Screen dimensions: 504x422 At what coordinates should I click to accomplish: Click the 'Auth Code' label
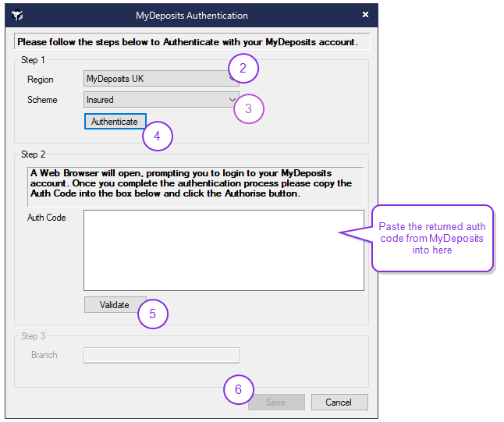[47, 218]
